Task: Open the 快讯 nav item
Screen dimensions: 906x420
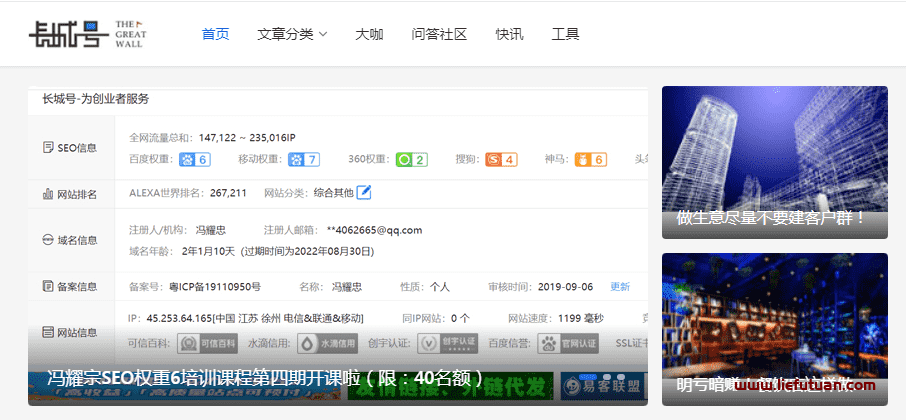Action: point(510,34)
